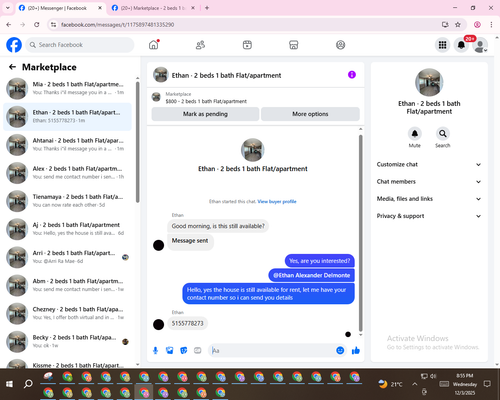Open the Abm conversation
This screenshot has height=400, width=500.
67,285
